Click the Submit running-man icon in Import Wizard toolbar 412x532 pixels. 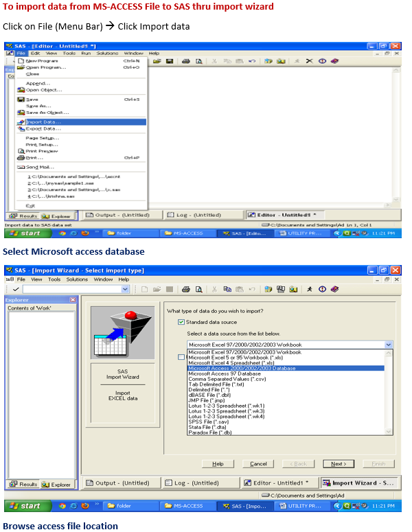[310, 290]
